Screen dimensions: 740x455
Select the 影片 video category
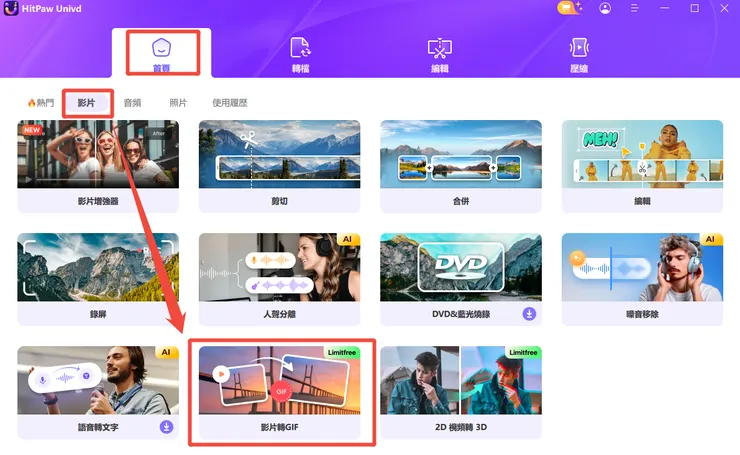86,102
